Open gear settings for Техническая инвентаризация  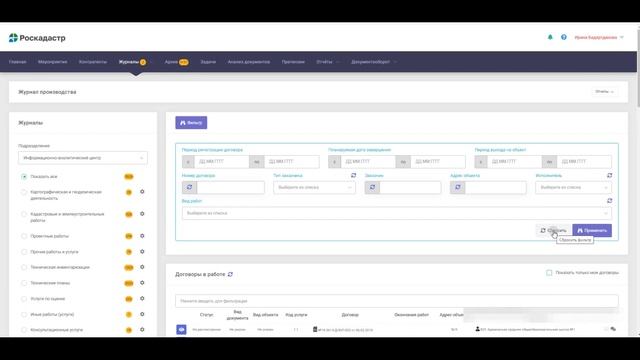click(142, 267)
